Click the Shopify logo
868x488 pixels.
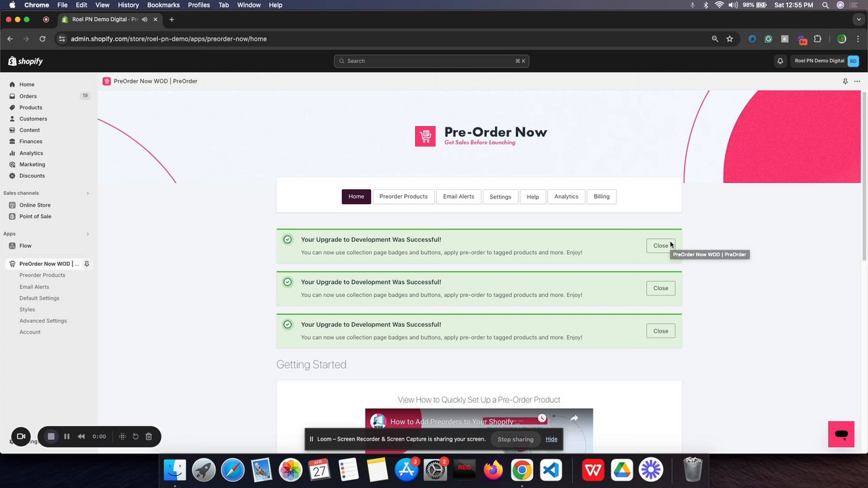[26, 61]
